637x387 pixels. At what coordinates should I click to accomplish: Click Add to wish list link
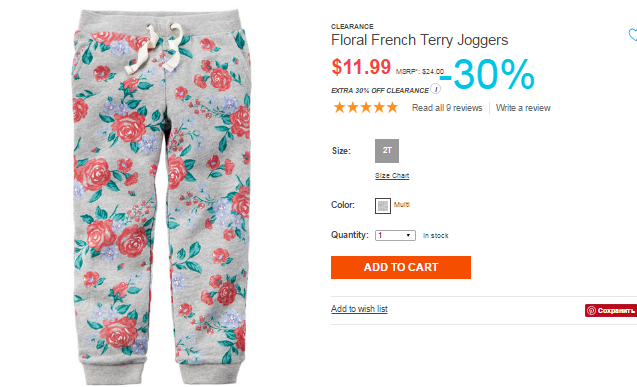tap(359, 309)
